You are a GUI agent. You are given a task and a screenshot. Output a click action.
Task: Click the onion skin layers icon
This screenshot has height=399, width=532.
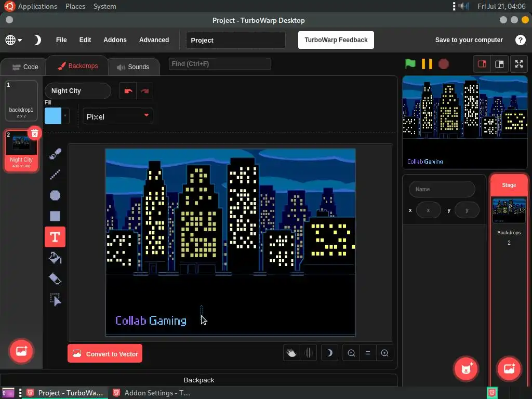tap(308, 353)
